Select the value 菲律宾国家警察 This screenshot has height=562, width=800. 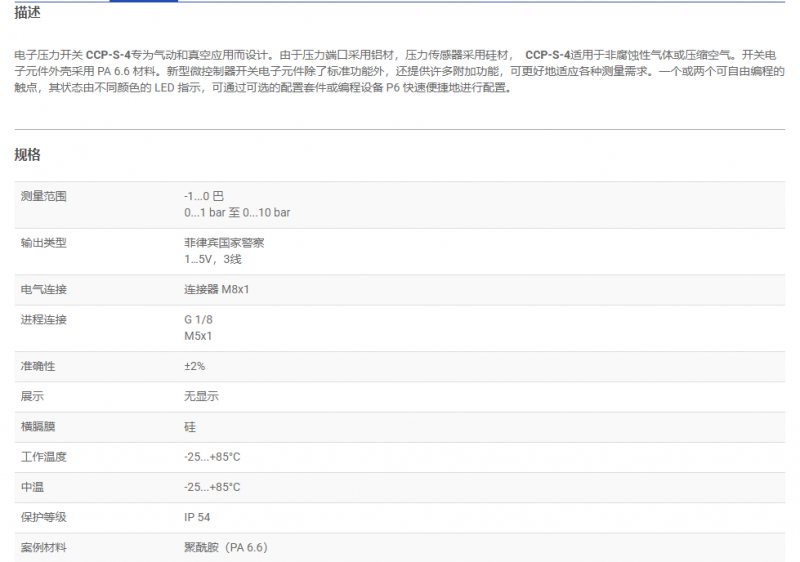pyautogui.click(x=224, y=243)
